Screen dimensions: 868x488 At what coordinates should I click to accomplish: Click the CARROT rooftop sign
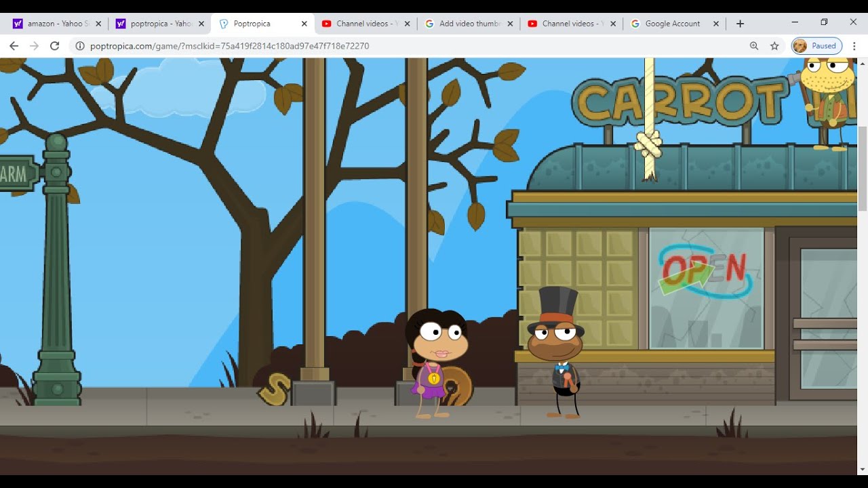tap(680, 102)
